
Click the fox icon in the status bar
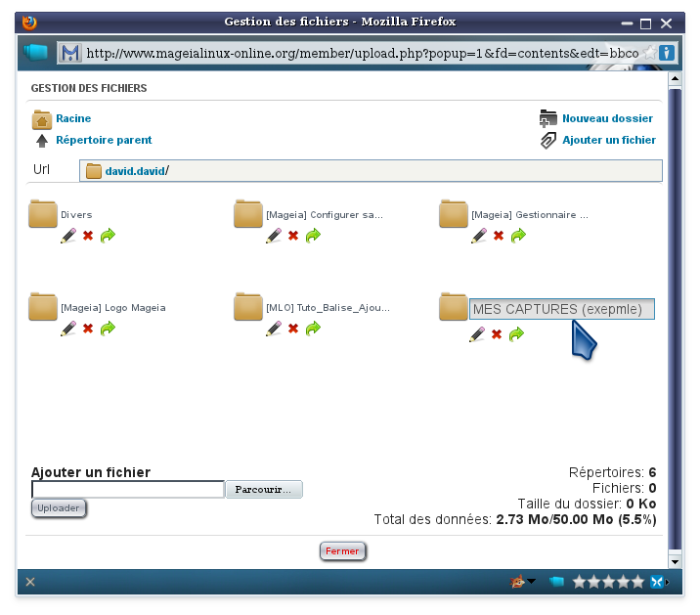[517, 582]
